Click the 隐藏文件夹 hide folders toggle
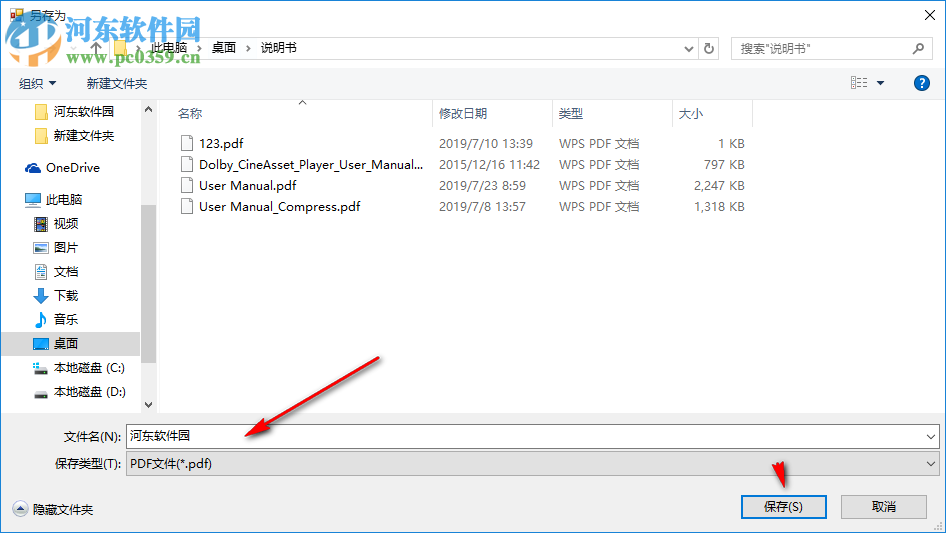This screenshot has width=946, height=533. [53, 509]
